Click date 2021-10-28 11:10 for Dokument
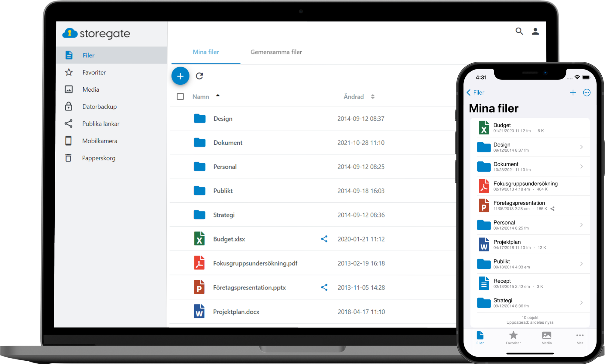 tap(361, 143)
